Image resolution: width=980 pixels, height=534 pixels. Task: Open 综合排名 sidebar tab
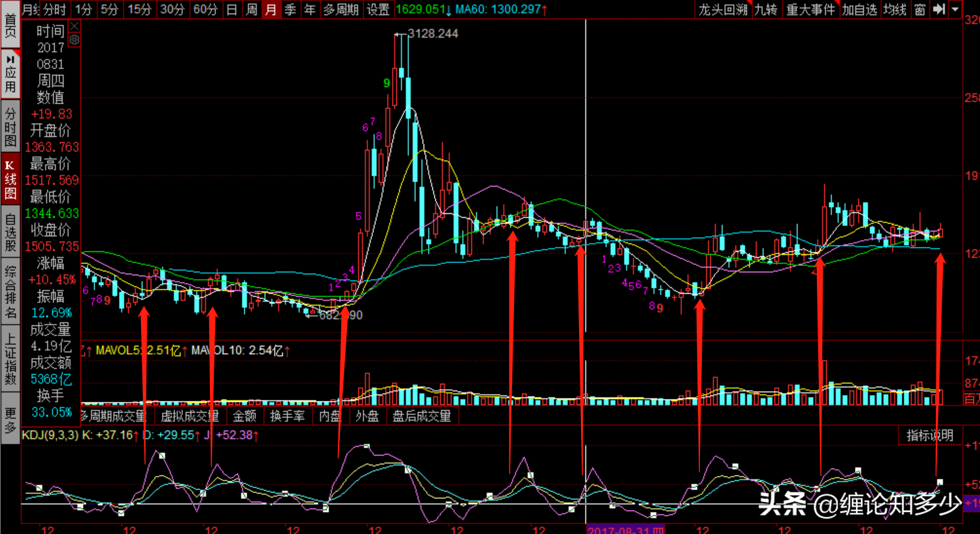(10, 291)
